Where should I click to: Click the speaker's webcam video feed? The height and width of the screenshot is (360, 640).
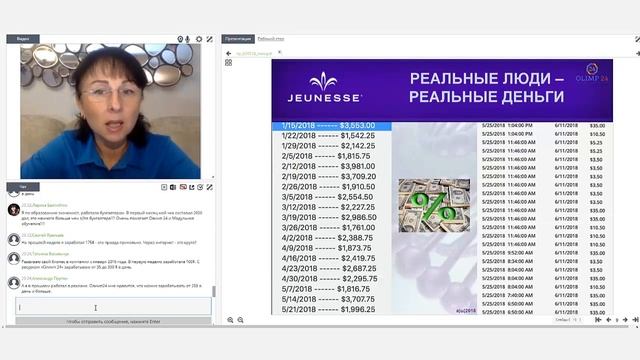coord(110,111)
